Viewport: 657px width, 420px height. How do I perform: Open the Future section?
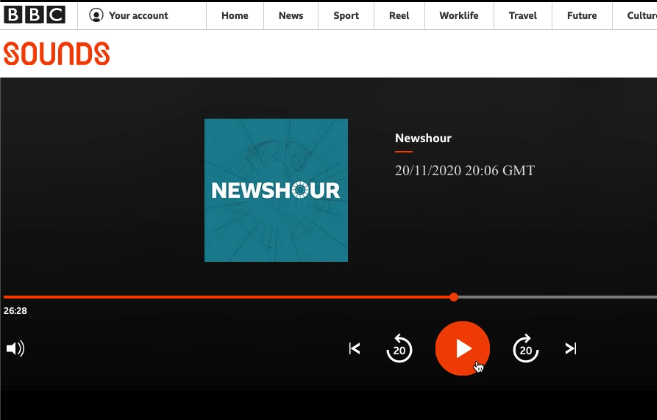click(582, 16)
